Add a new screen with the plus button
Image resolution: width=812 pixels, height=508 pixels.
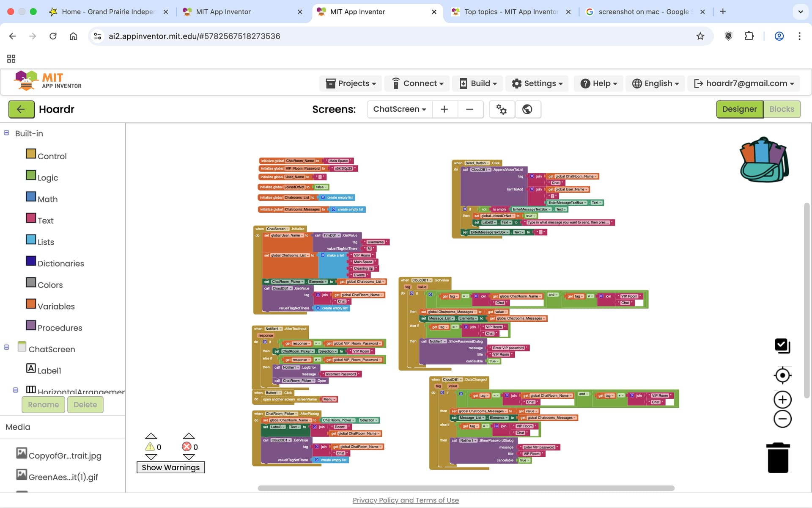point(444,109)
